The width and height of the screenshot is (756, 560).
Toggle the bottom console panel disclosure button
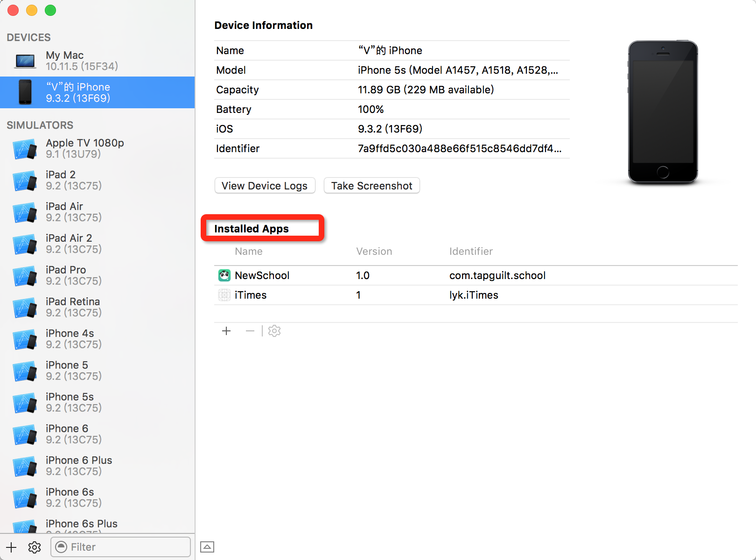tap(207, 547)
